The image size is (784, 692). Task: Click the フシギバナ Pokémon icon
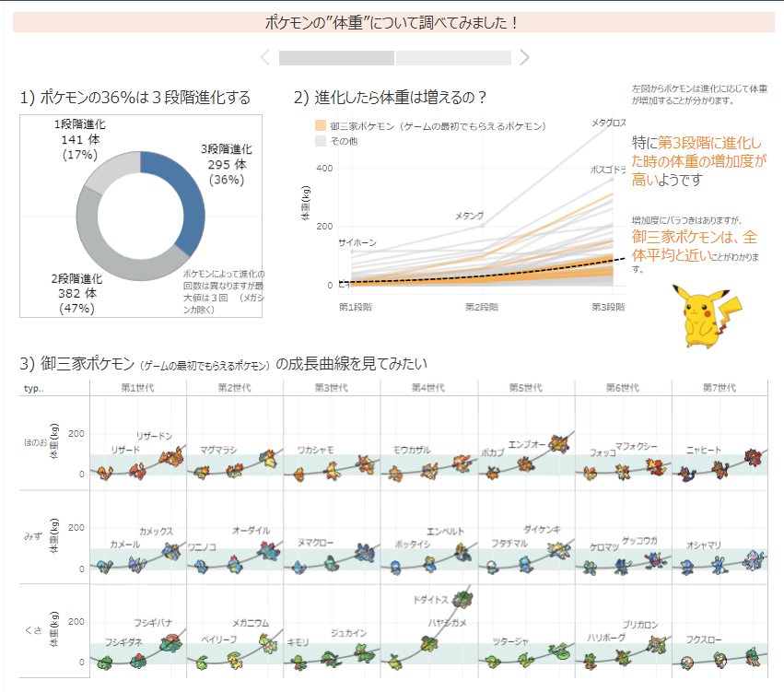tap(172, 640)
